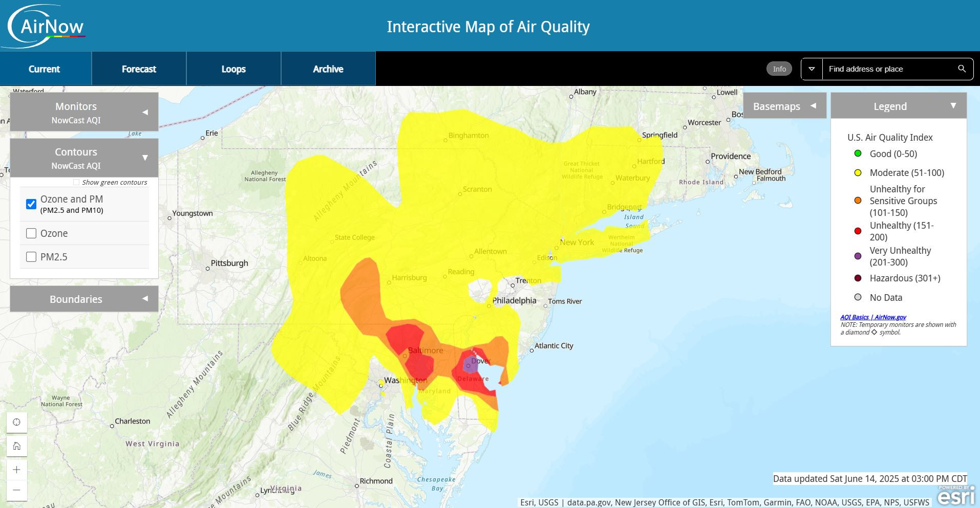Click the Binghamton map label

pos(468,136)
